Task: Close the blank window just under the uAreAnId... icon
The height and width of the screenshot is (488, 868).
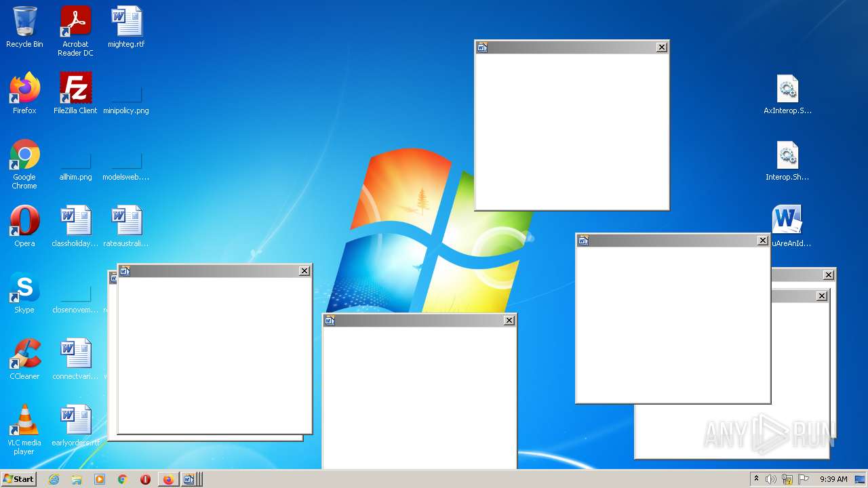Action: click(x=763, y=241)
